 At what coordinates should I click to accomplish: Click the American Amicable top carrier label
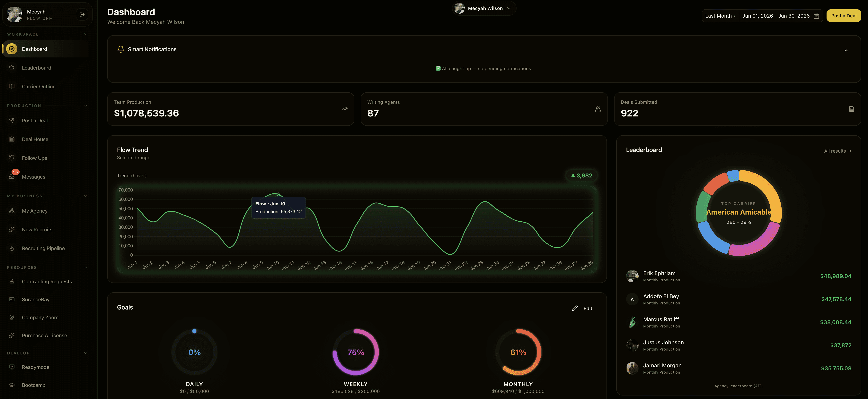[739, 212]
